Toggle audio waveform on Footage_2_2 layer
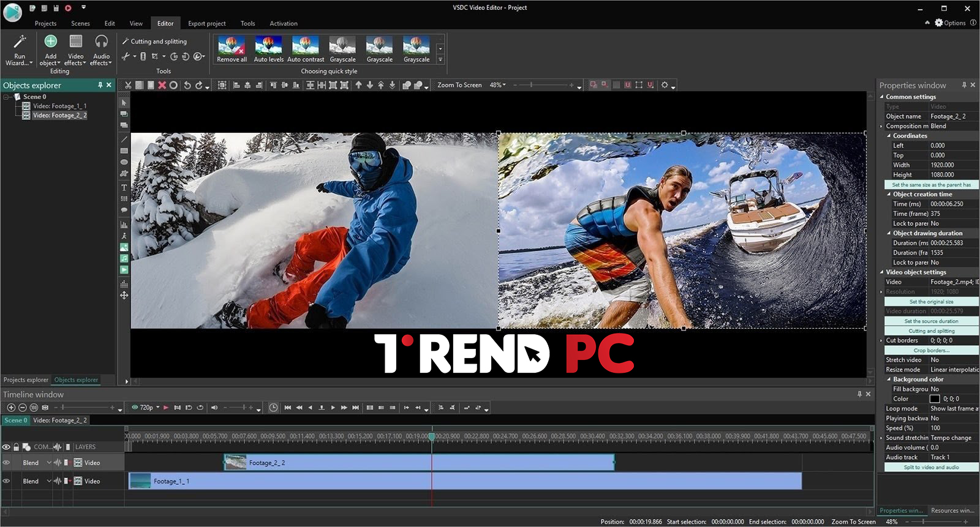This screenshot has width=980, height=527. pyautogui.click(x=57, y=463)
